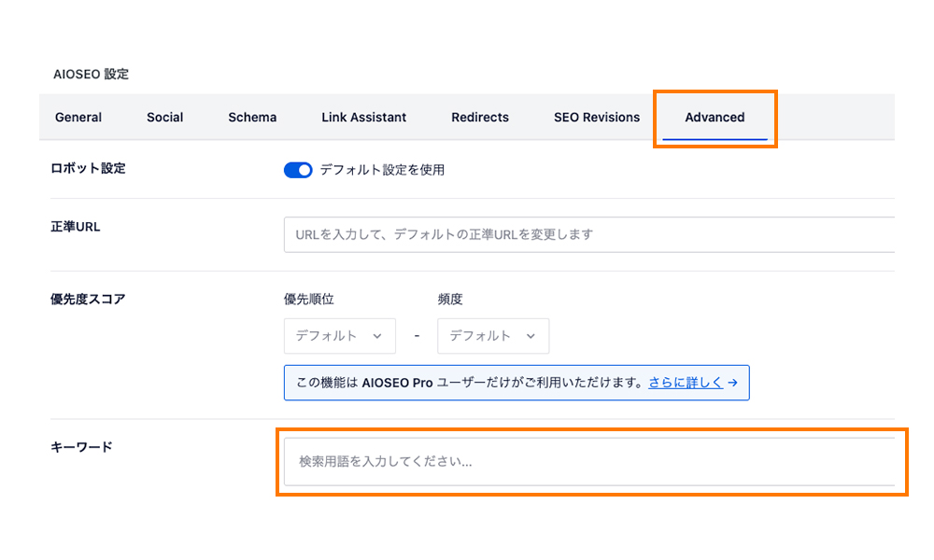The height and width of the screenshot is (560, 934).
Task: Click the Advanced tab
Action: tap(715, 118)
